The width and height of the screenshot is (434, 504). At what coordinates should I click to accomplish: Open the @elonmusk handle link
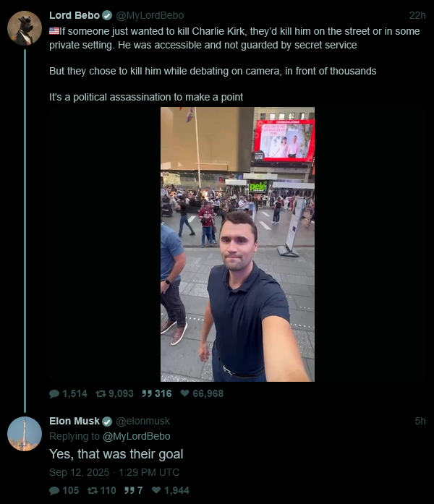coord(142,421)
